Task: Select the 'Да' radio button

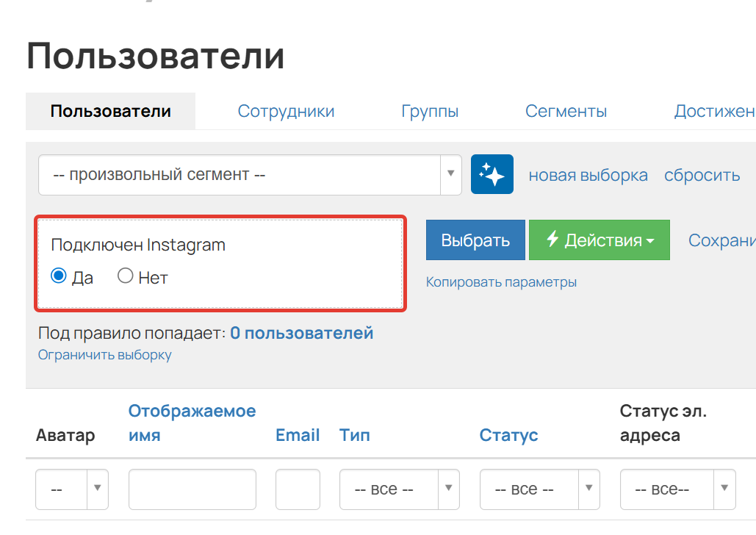Action: [58, 276]
